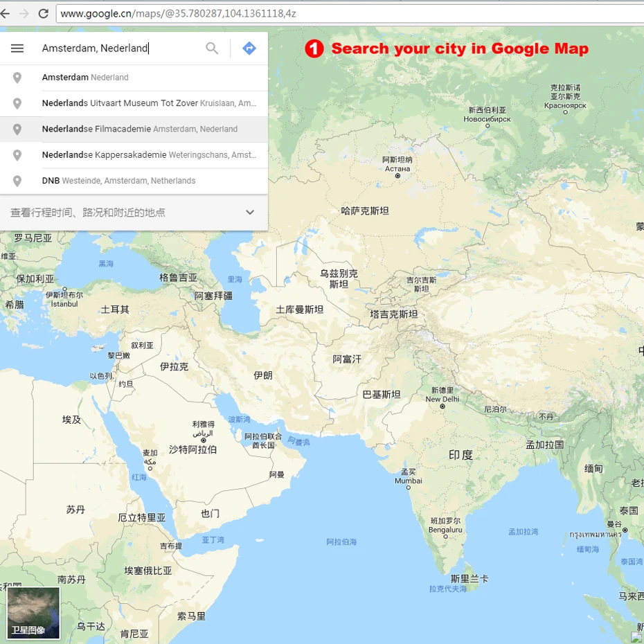Click the New Delhi city marker
Screen dimensions: 644x644
pos(442,406)
